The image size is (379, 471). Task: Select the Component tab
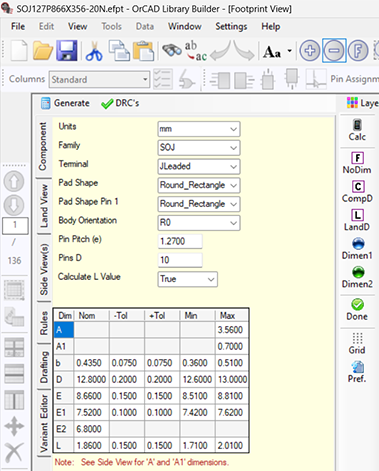[x=44, y=147]
